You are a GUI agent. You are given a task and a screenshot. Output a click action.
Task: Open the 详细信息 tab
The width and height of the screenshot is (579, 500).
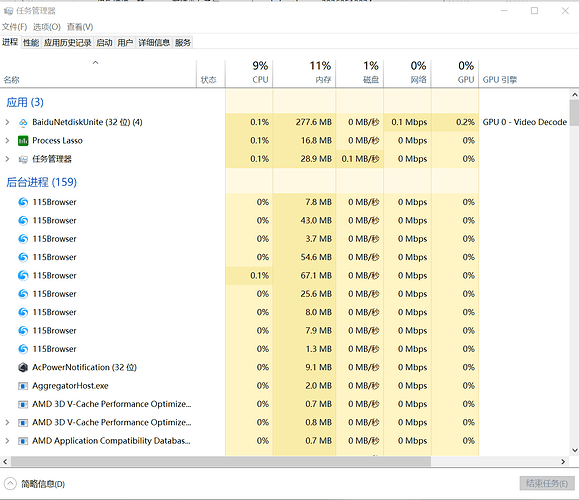[x=154, y=43]
